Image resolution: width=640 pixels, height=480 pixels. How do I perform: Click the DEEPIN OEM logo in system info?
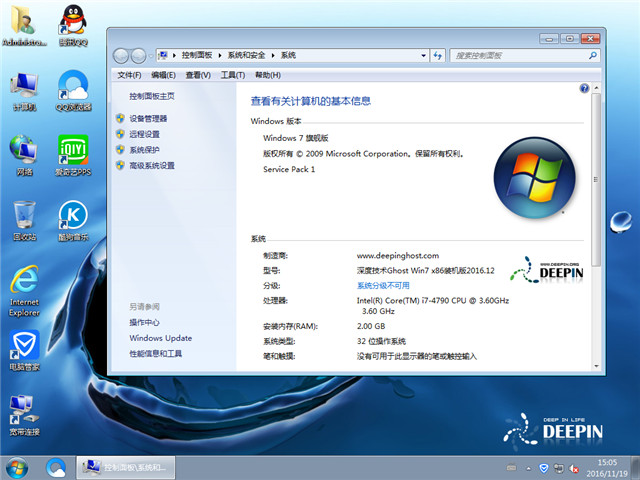coord(547,269)
